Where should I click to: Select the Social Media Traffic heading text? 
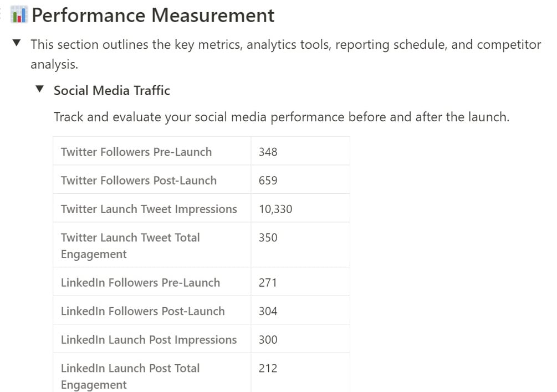[112, 90]
